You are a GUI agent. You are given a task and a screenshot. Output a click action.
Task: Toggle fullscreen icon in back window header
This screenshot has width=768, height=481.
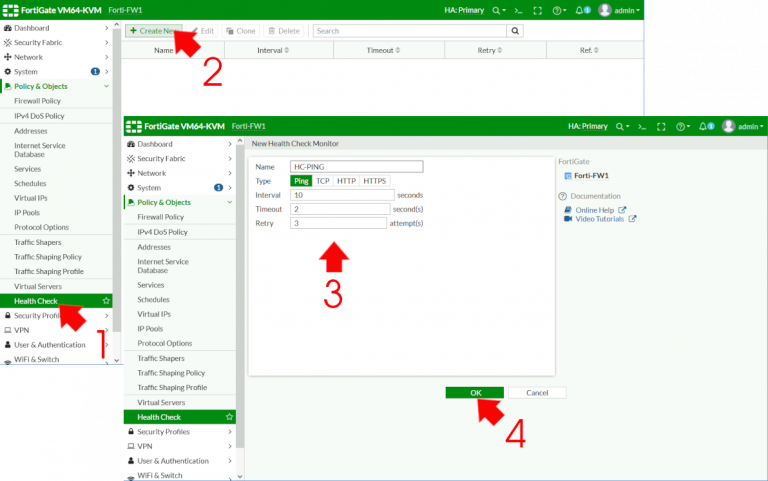tap(537, 10)
